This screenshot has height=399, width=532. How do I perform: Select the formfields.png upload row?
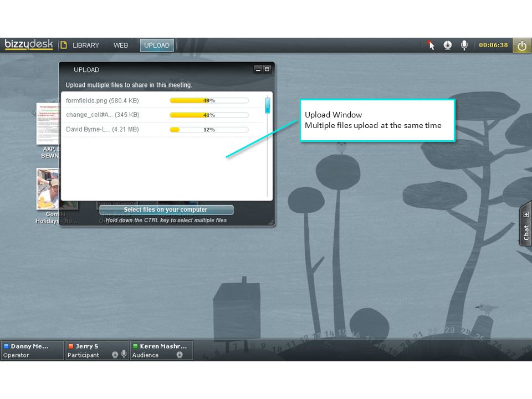click(x=162, y=100)
